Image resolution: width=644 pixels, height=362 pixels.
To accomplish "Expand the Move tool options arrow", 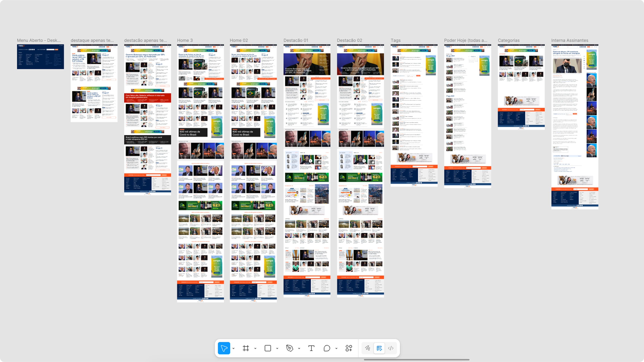I will click(x=233, y=348).
